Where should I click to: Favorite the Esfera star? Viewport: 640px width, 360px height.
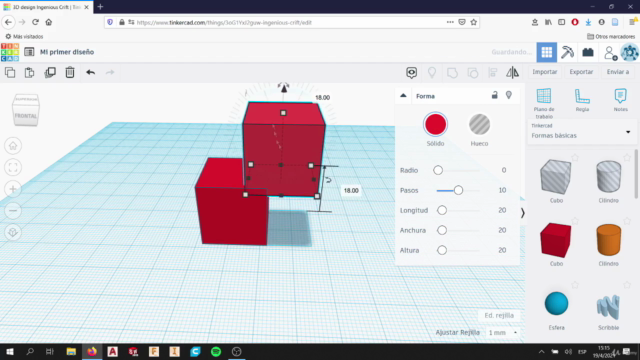(x=575, y=284)
